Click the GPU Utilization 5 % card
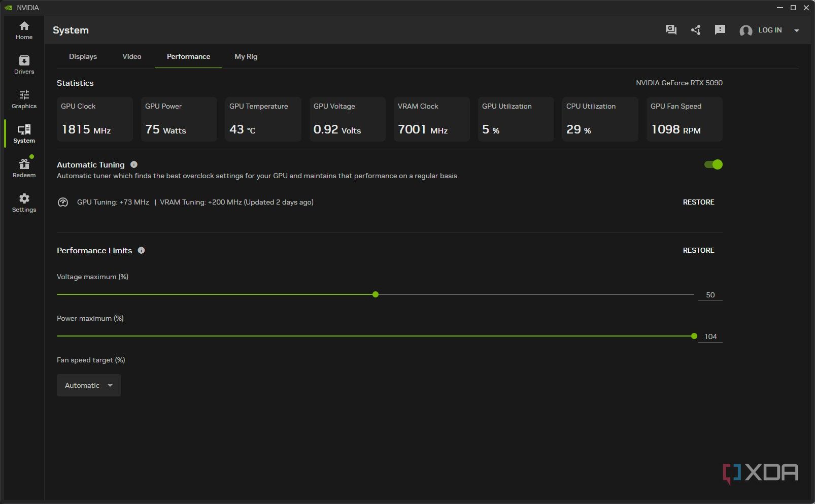Image resolution: width=815 pixels, height=504 pixels. (x=516, y=119)
